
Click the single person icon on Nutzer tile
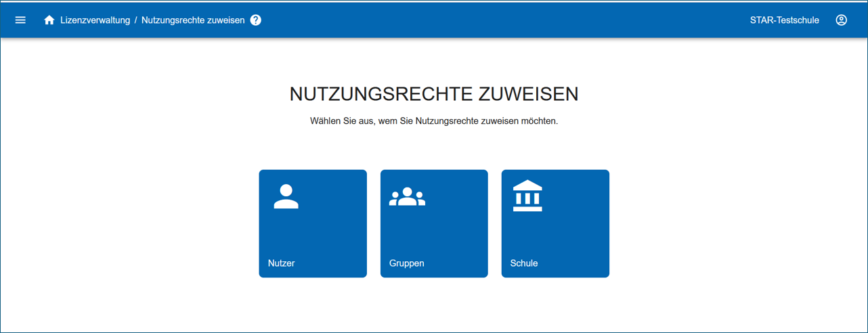(286, 196)
